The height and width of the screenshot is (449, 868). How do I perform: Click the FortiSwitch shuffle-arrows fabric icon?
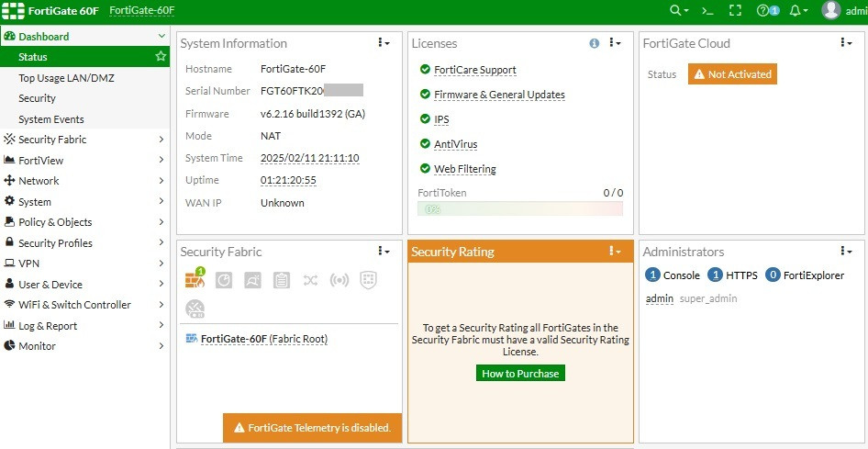(310, 280)
